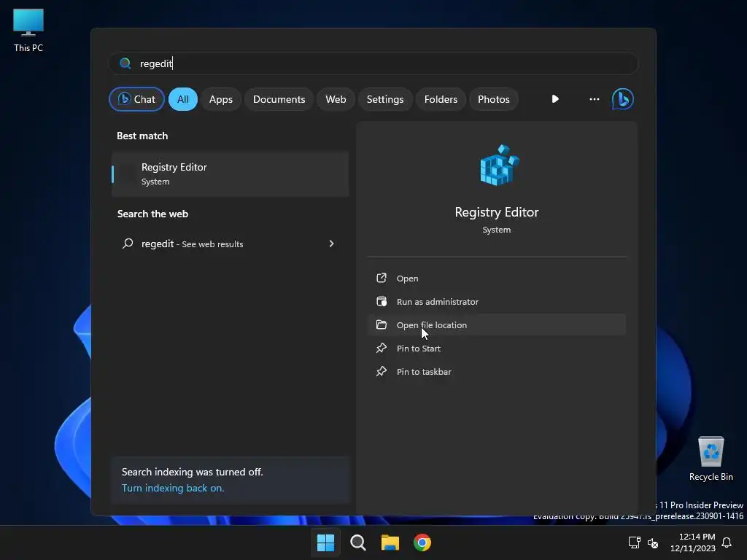Viewport: 747px width, 560px height.
Task: Click the Pin to Start pin icon
Action: coord(381,348)
